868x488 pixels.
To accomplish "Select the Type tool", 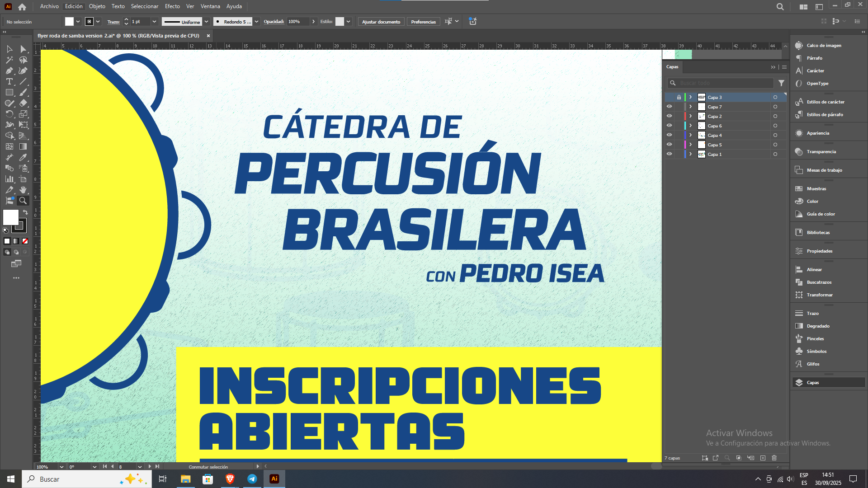I will (x=9, y=82).
